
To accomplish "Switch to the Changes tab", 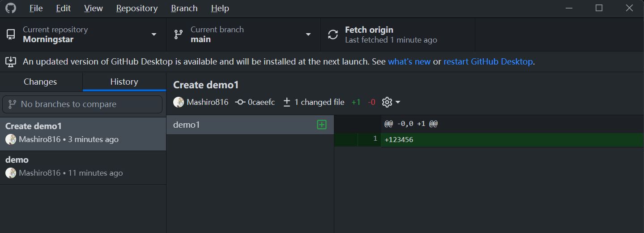I will pos(40,82).
